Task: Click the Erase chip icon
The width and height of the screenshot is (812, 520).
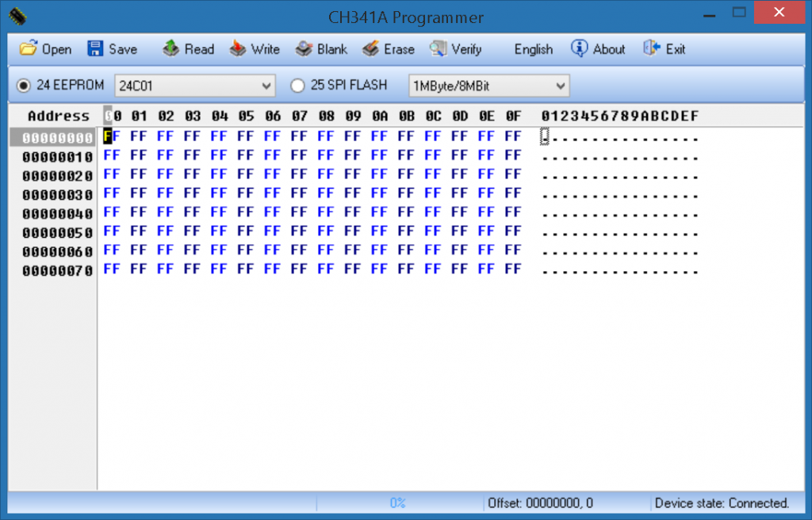Action: pyautogui.click(x=371, y=48)
